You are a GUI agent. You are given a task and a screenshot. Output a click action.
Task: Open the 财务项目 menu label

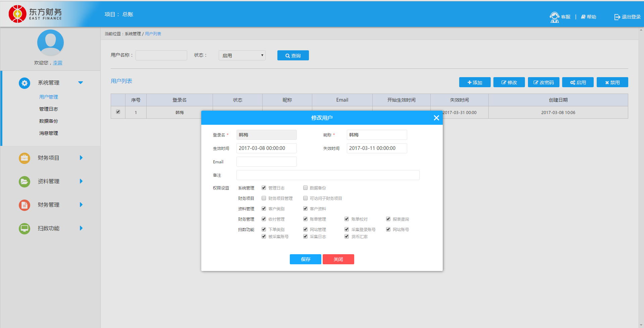[x=49, y=158]
